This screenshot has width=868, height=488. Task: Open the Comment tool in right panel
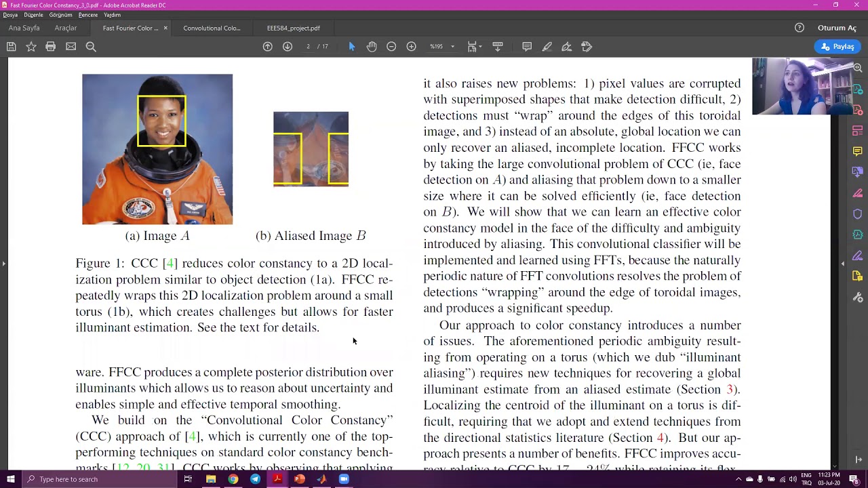click(x=858, y=151)
